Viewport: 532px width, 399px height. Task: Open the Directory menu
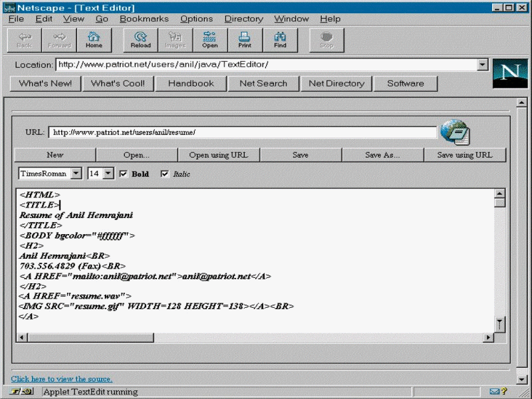243,19
